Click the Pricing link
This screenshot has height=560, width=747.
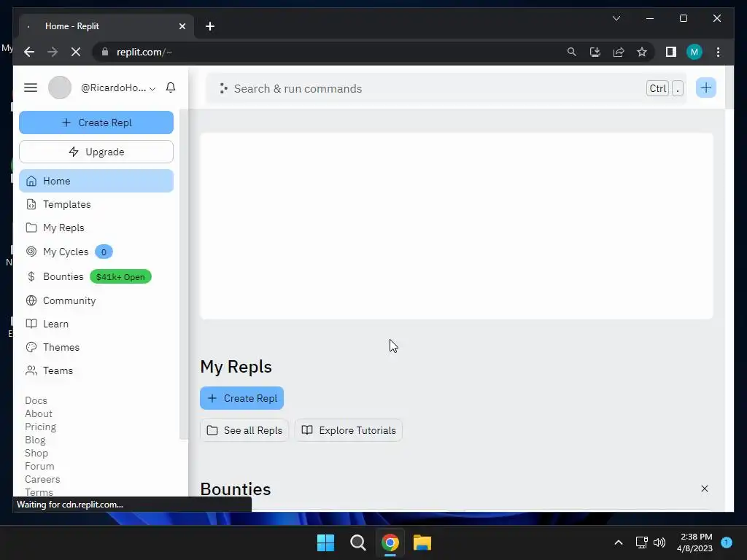click(x=41, y=427)
